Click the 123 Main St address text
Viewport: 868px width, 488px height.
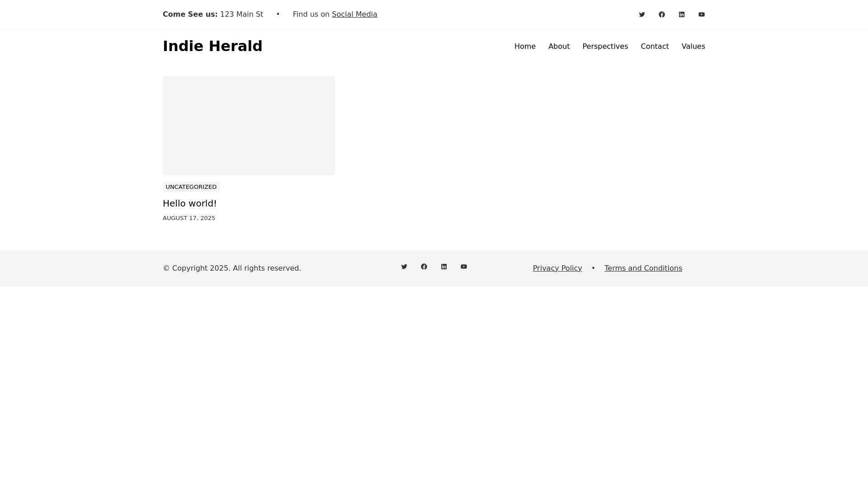[241, 14]
